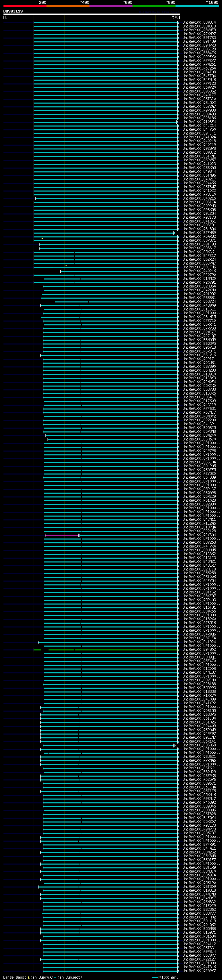Open hit UniRef100_Q8VWF9
222x980 pixels.
point(199,30)
